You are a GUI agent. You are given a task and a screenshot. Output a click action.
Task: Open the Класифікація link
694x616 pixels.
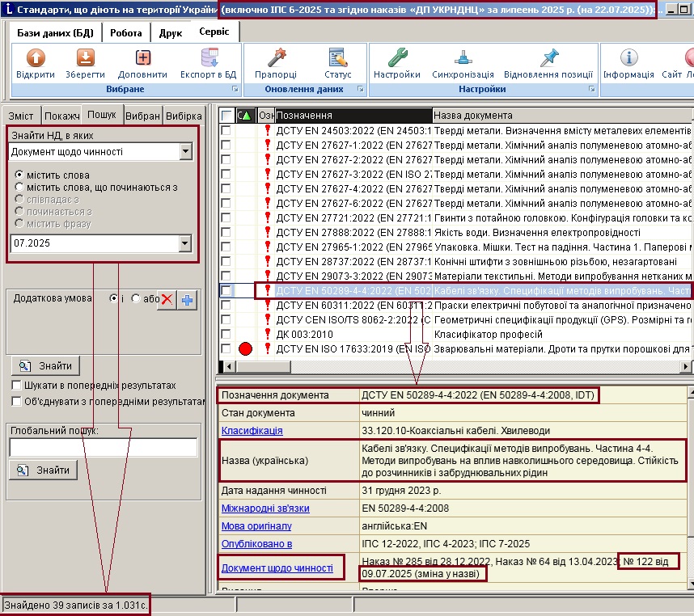coord(252,431)
